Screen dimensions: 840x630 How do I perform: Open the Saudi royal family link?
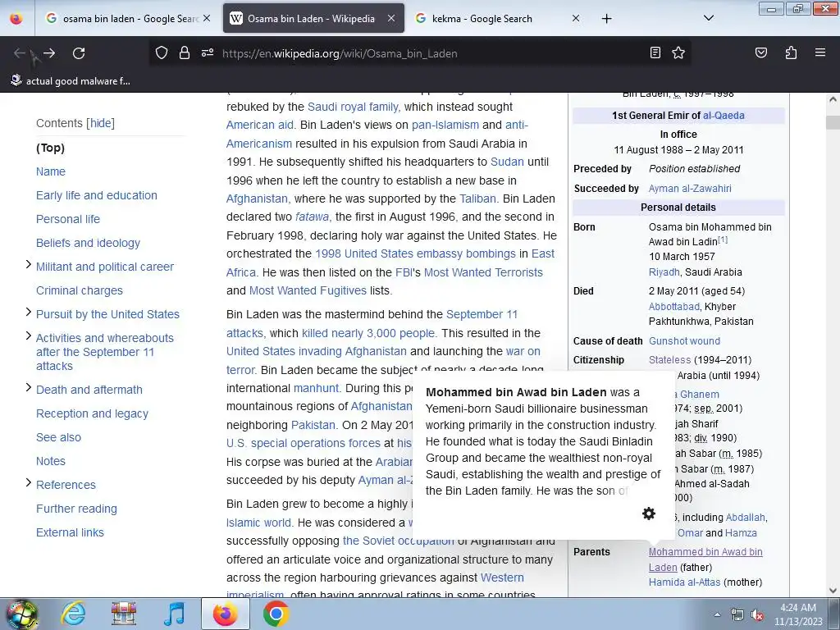354,107
